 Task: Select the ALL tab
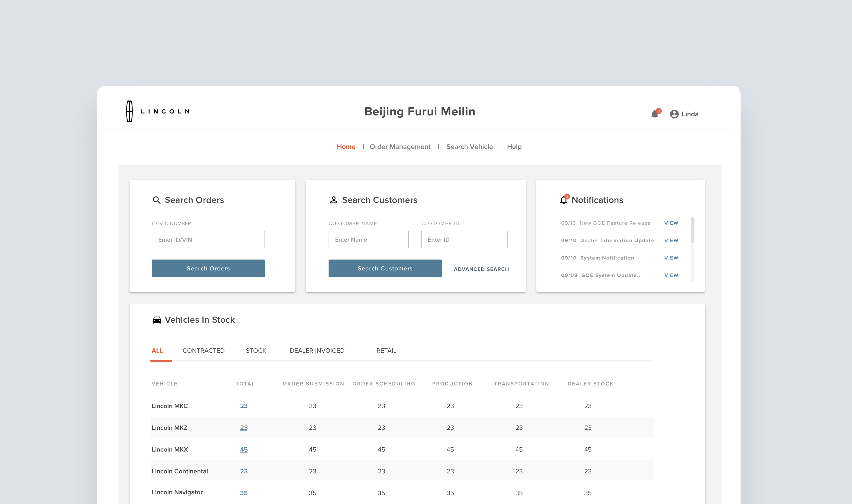click(157, 350)
